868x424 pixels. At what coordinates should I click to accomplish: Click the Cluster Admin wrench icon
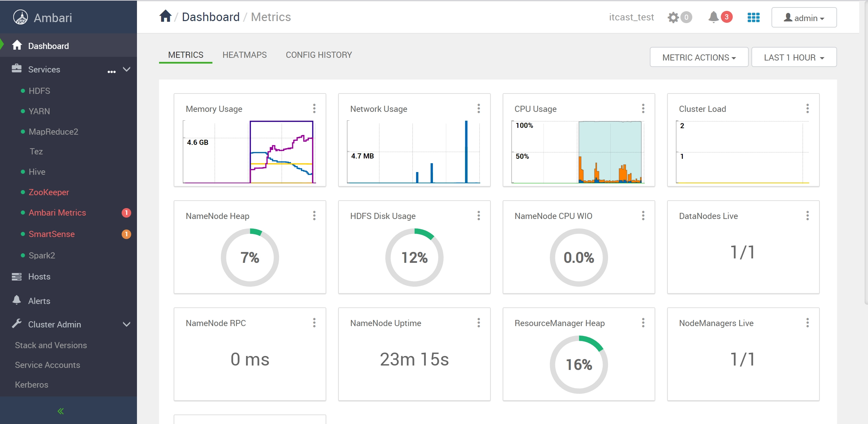(x=16, y=323)
